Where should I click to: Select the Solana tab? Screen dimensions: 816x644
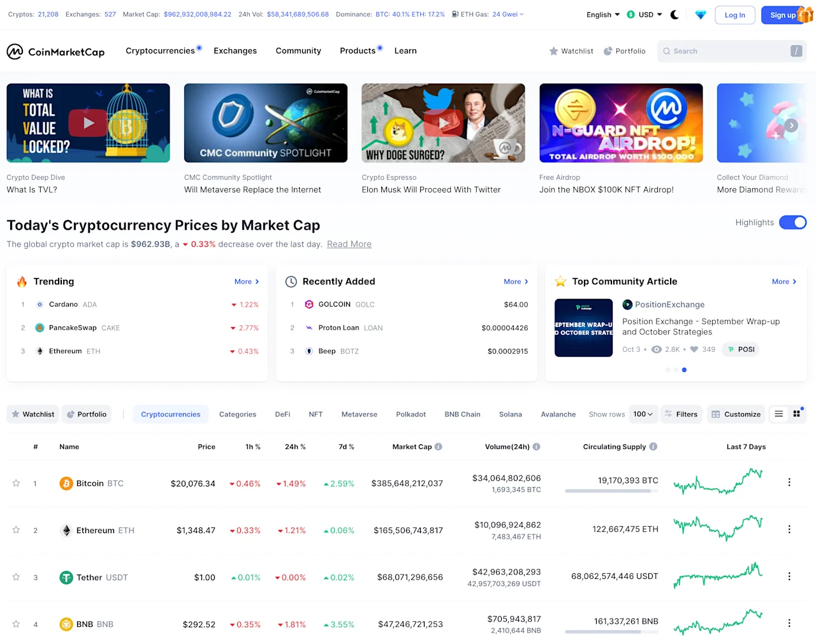point(511,414)
